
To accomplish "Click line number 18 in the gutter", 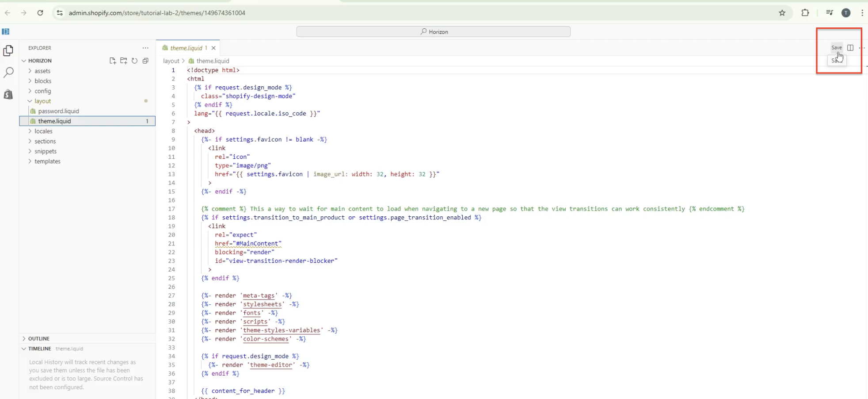I will point(171,218).
